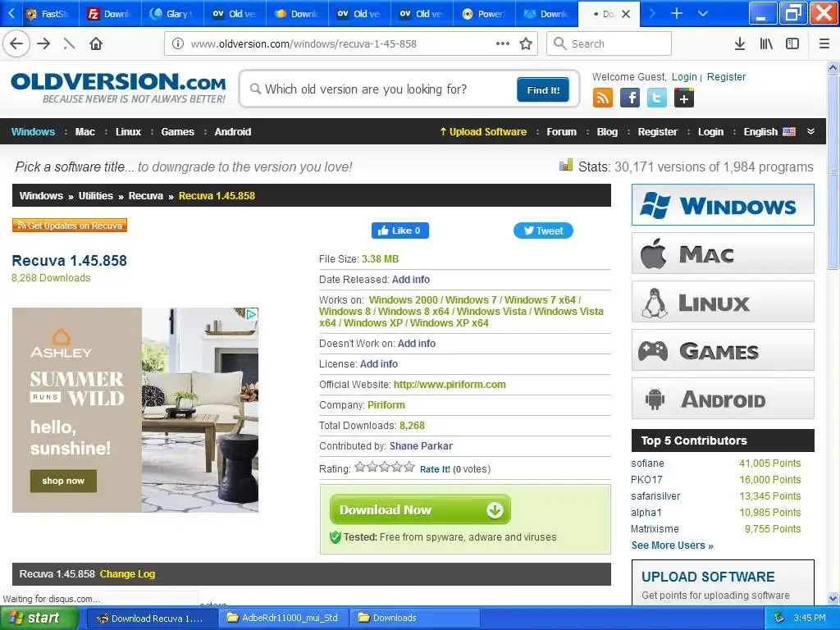Close the current active tab

click(626, 14)
